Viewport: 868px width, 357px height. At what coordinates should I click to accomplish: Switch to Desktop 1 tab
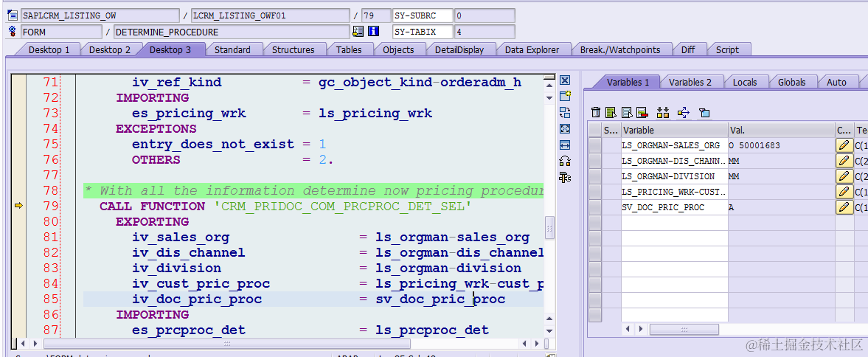[x=49, y=50]
